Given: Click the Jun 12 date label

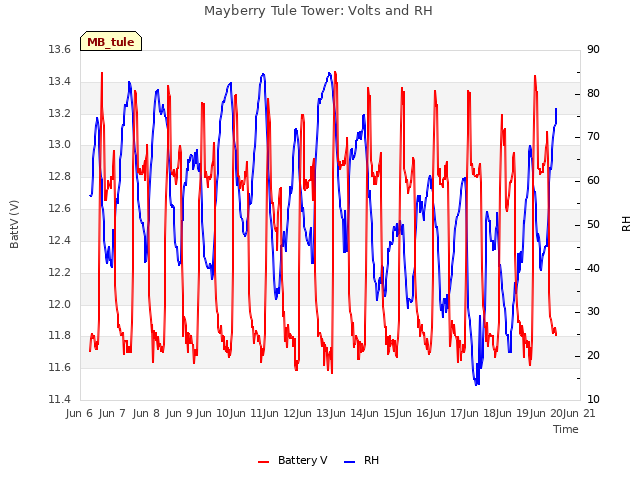Looking at the screenshot, I should [x=279, y=413].
